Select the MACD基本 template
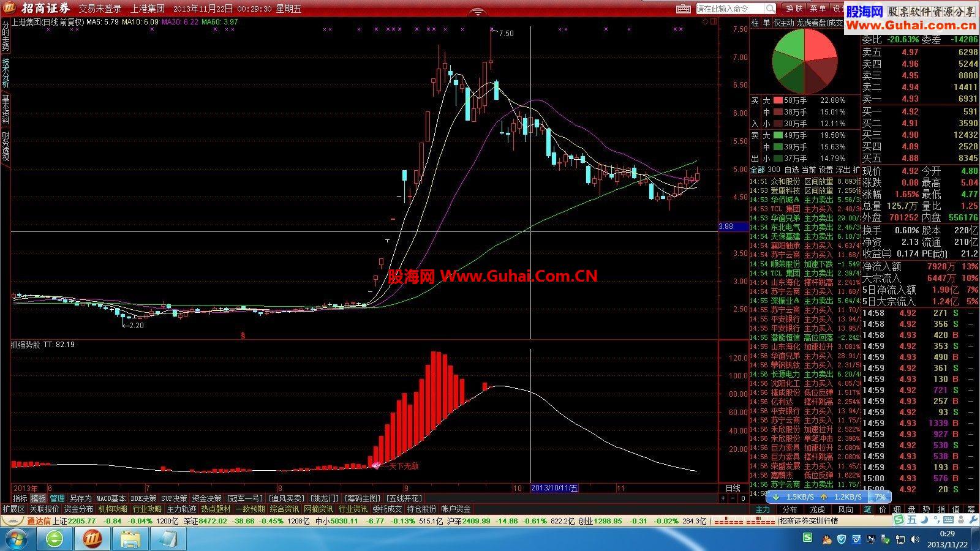Screen dimensions: 980x551 point(111,498)
